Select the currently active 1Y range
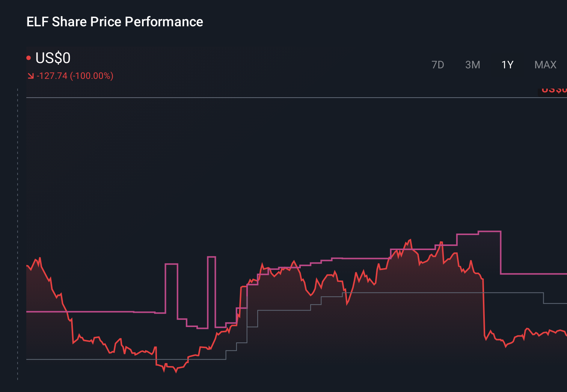This screenshot has height=392, width=567. tap(507, 65)
